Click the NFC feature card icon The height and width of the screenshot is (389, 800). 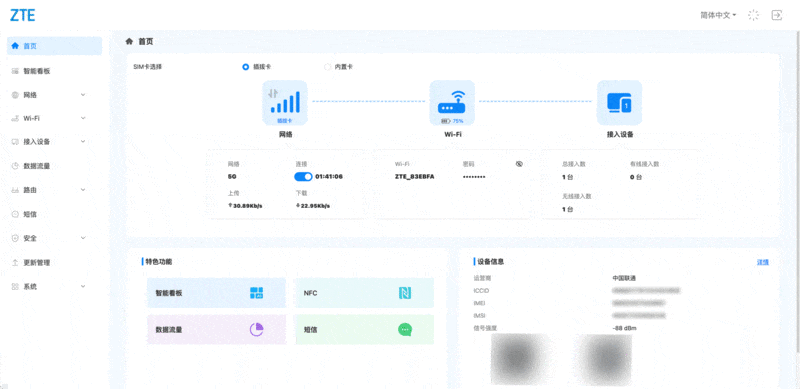point(405,293)
